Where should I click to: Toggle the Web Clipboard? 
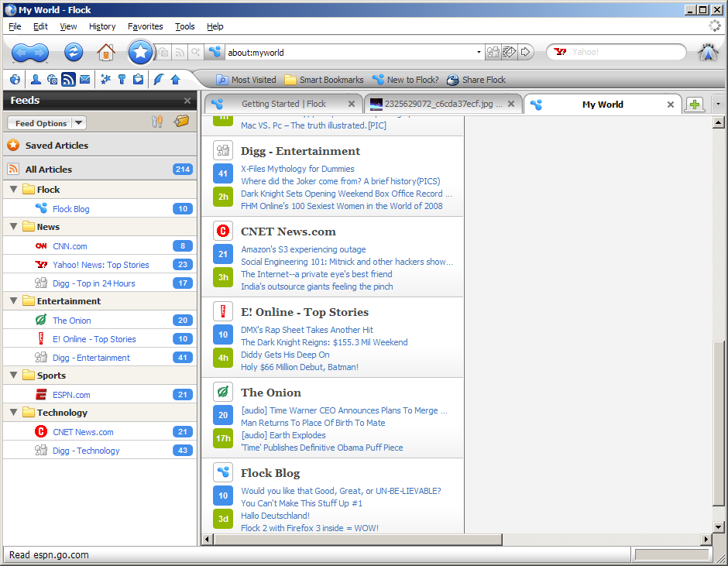point(138,80)
